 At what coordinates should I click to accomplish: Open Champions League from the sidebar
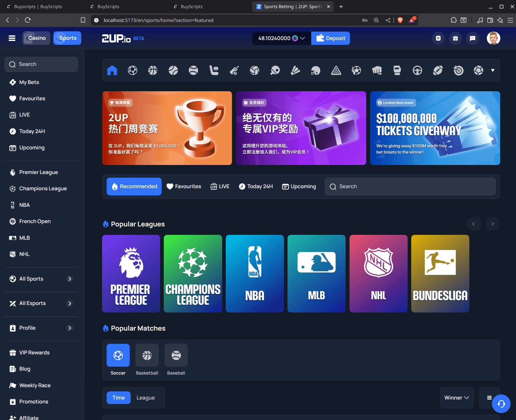click(x=43, y=188)
